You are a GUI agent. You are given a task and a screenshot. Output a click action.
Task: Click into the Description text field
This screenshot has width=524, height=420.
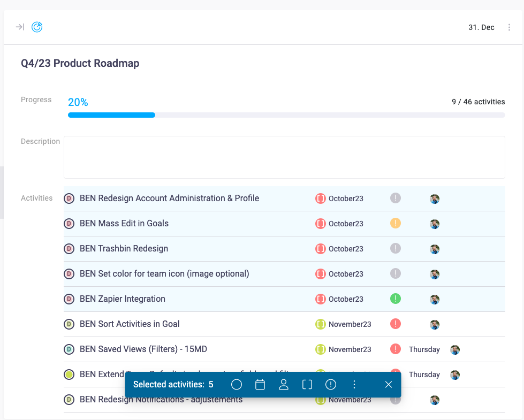coord(284,157)
